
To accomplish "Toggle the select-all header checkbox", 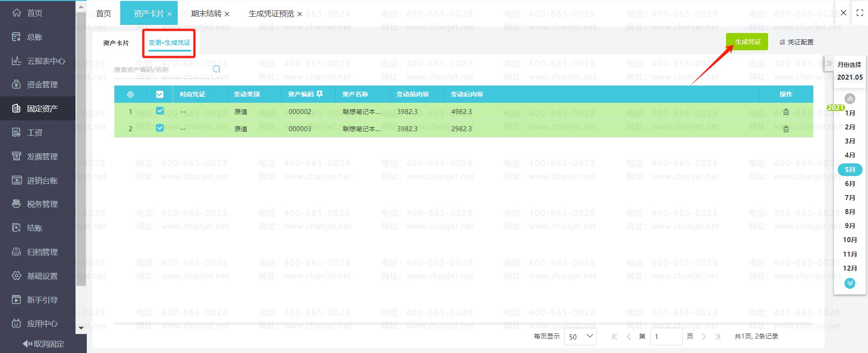I will pos(160,94).
